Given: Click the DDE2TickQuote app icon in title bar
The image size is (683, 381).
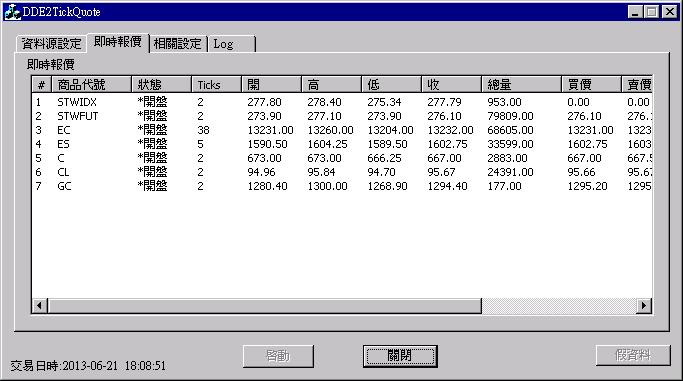Looking at the screenshot, I should (x=12, y=12).
